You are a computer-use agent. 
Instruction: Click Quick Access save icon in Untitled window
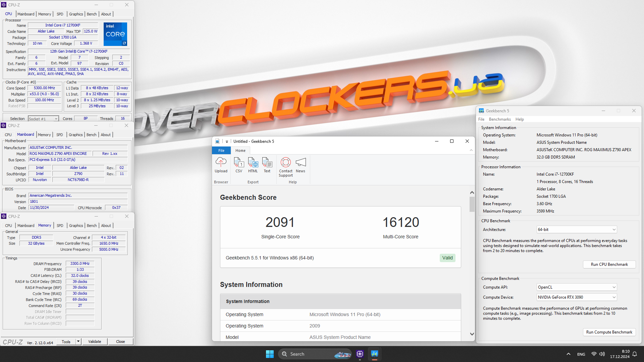pos(217,141)
